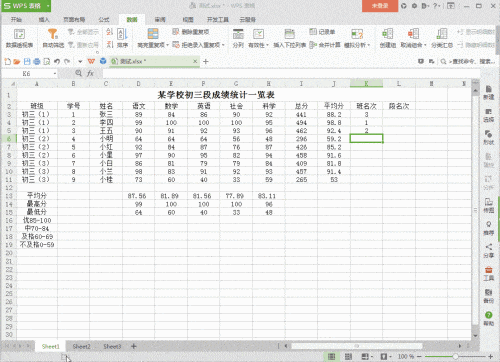Open the 分享 share panel in sidebar
This screenshot has height=362, width=500.
click(489, 251)
